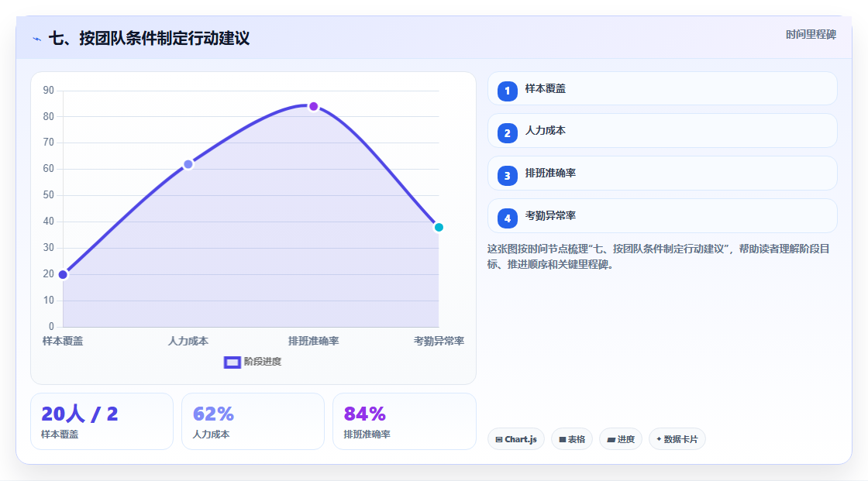Toggle the 阶段进度 legend swatch
868x481 pixels.
(232, 362)
